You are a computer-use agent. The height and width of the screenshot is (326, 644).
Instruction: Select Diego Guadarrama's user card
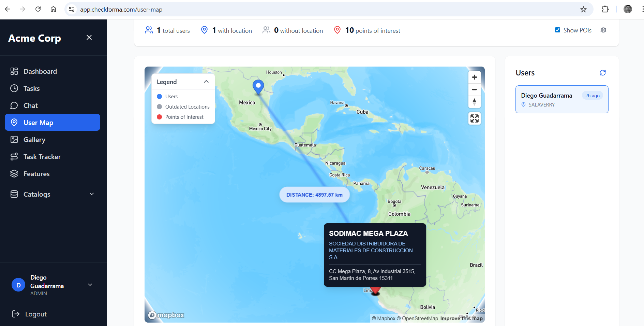562,99
